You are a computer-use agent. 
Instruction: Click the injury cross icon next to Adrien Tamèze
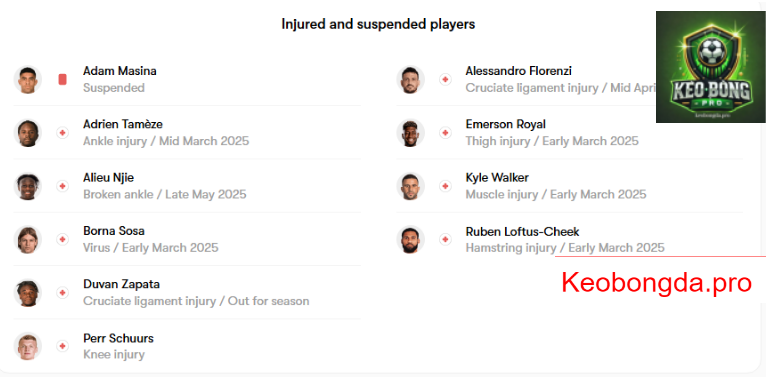pos(63,132)
